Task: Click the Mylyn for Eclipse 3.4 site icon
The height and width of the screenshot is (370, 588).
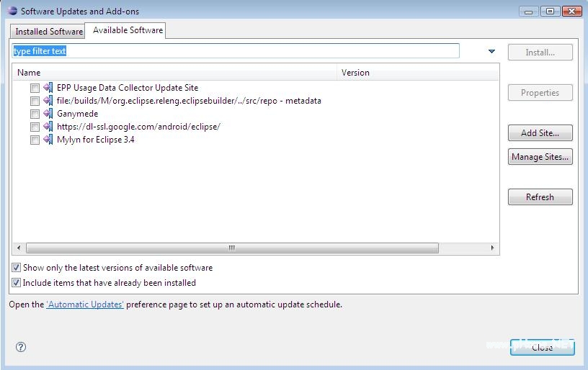Action: (x=48, y=140)
